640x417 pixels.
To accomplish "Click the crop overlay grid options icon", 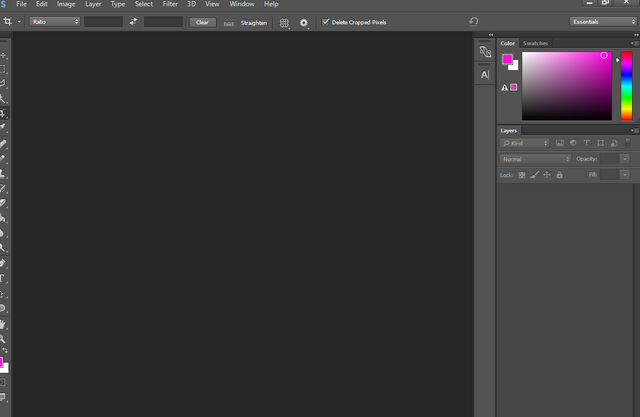I will coord(284,23).
